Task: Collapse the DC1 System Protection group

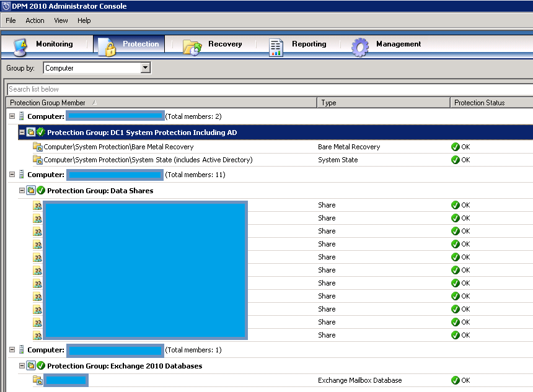Action: click(x=22, y=132)
